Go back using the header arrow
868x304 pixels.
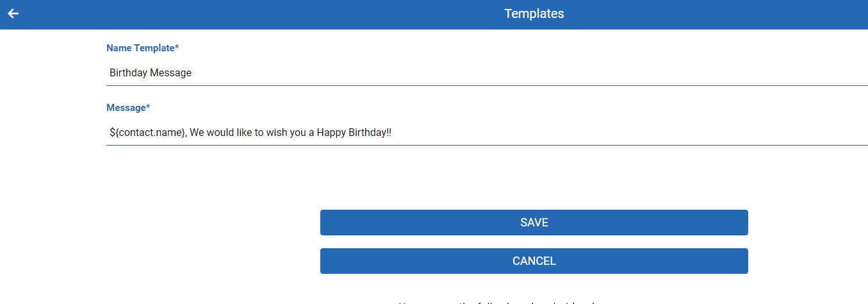[x=13, y=13]
